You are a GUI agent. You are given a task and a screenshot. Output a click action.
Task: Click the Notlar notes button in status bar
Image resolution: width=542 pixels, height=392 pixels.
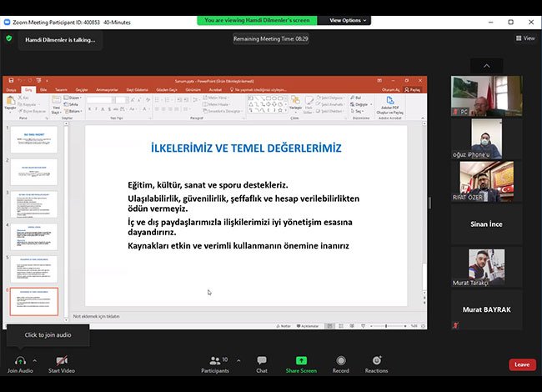[284, 326]
